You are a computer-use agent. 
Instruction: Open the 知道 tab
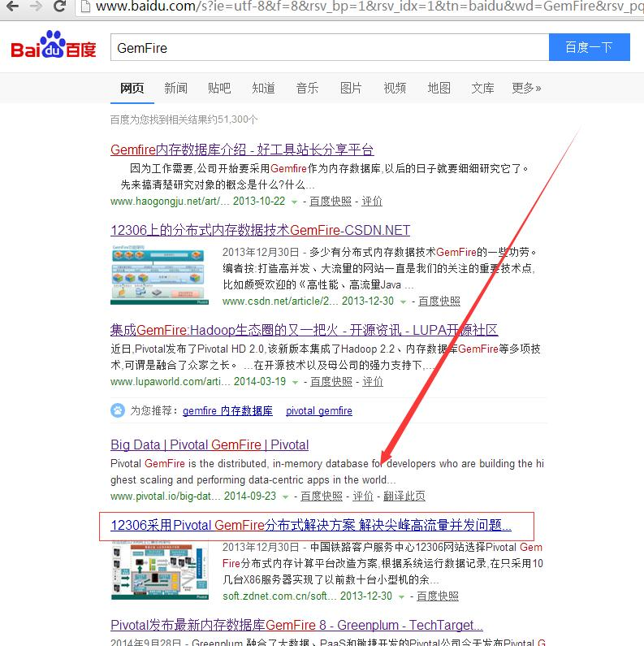[x=264, y=88]
